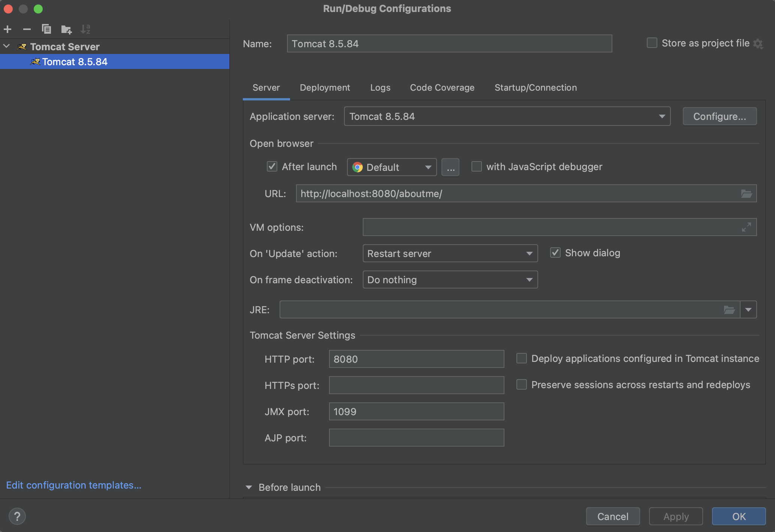Focus the HTTP port field

click(x=416, y=359)
